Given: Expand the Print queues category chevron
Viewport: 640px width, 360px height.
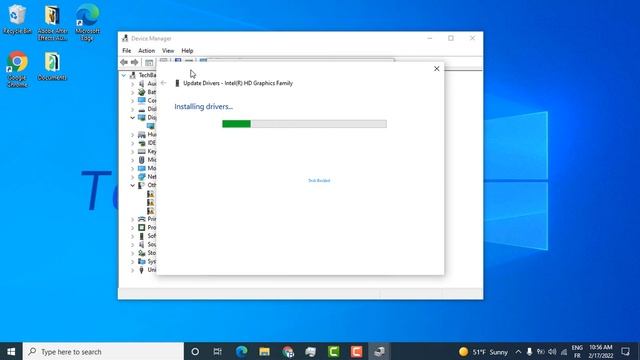Looking at the screenshot, I should pyautogui.click(x=132, y=219).
